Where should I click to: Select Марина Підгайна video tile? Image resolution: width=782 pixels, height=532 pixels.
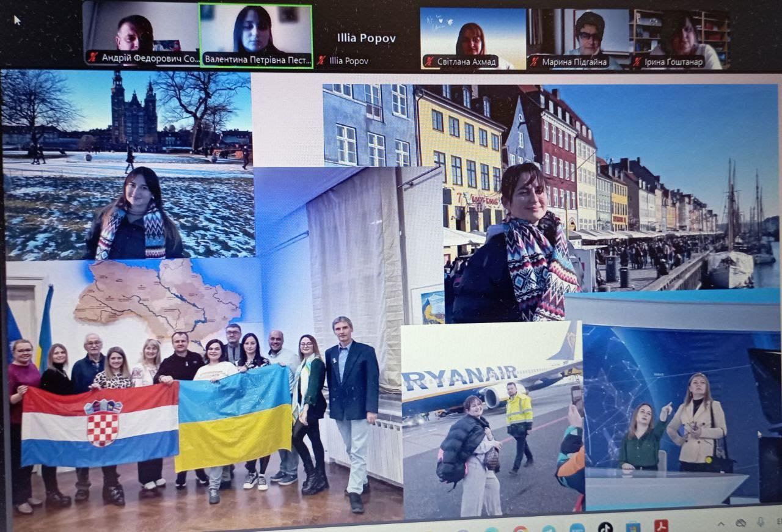(577, 38)
